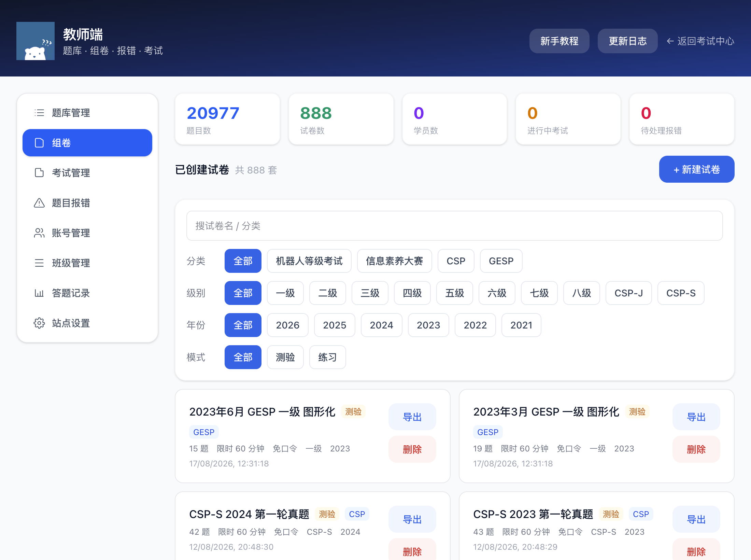751x560 pixels.
Task: Click the 班级管理 menu lines icon
Action: point(39,263)
